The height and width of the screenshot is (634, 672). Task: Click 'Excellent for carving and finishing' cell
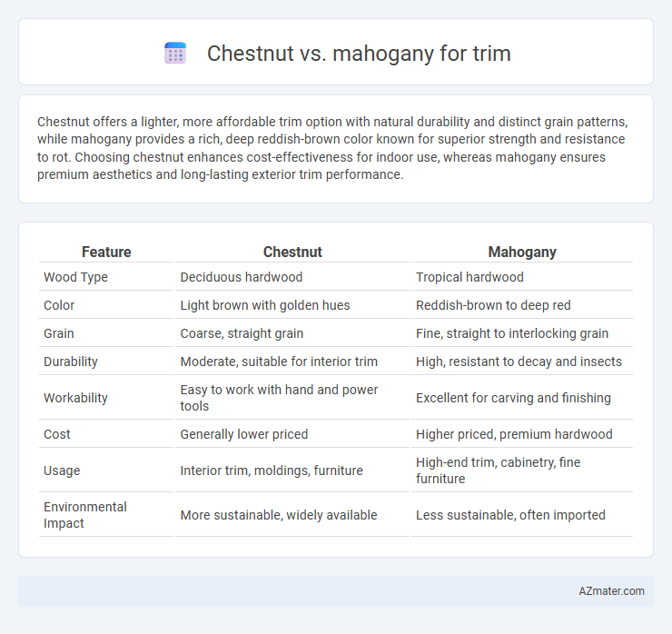513,398
